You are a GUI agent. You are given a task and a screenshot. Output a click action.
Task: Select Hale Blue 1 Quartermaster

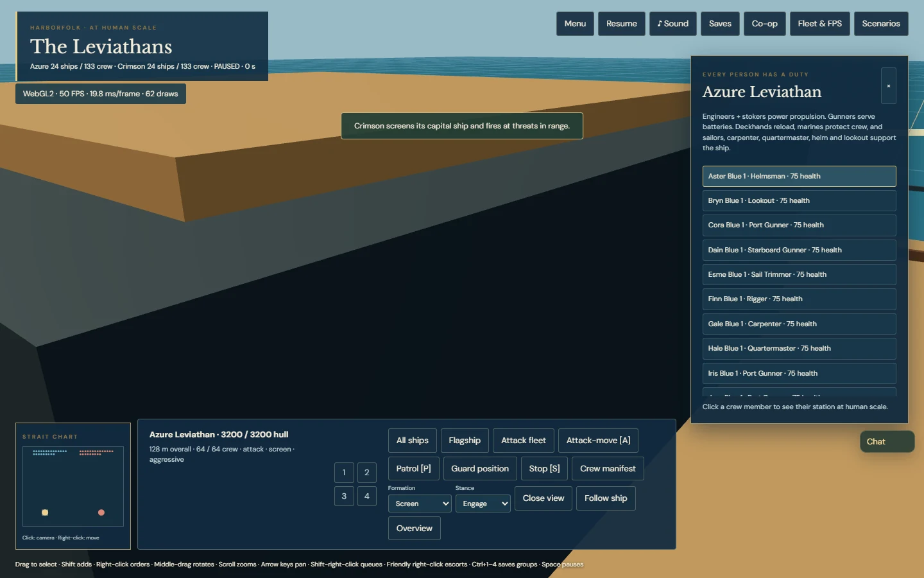coord(800,349)
